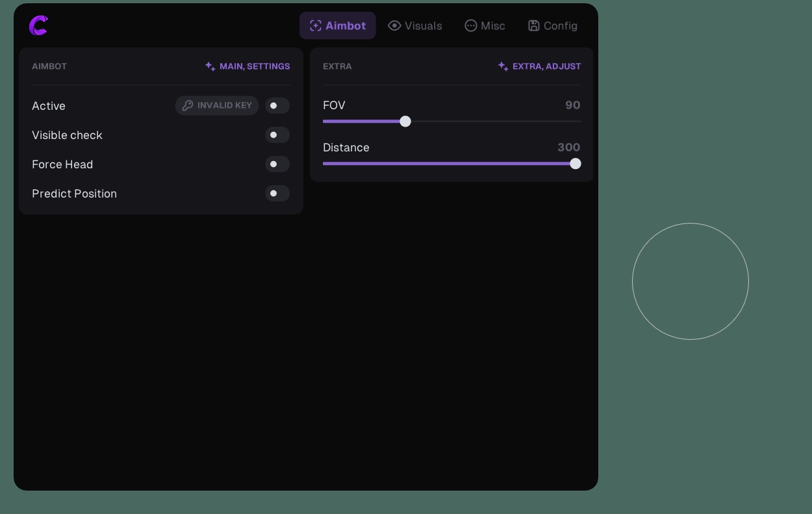
Task: Open the MAIN, SETTINGS options
Action: pyautogui.click(x=255, y=66)
